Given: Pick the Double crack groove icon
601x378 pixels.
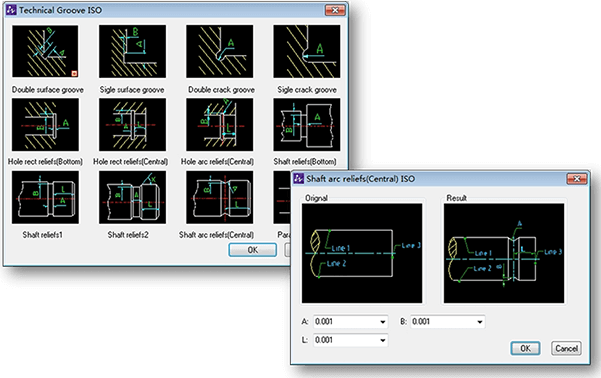Looking at the screenshot, I should [220, 51].
